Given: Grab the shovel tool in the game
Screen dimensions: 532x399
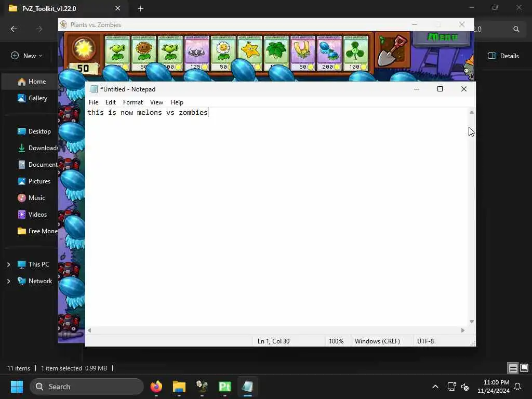Looking at the screenshot, I should coord(393,50).
